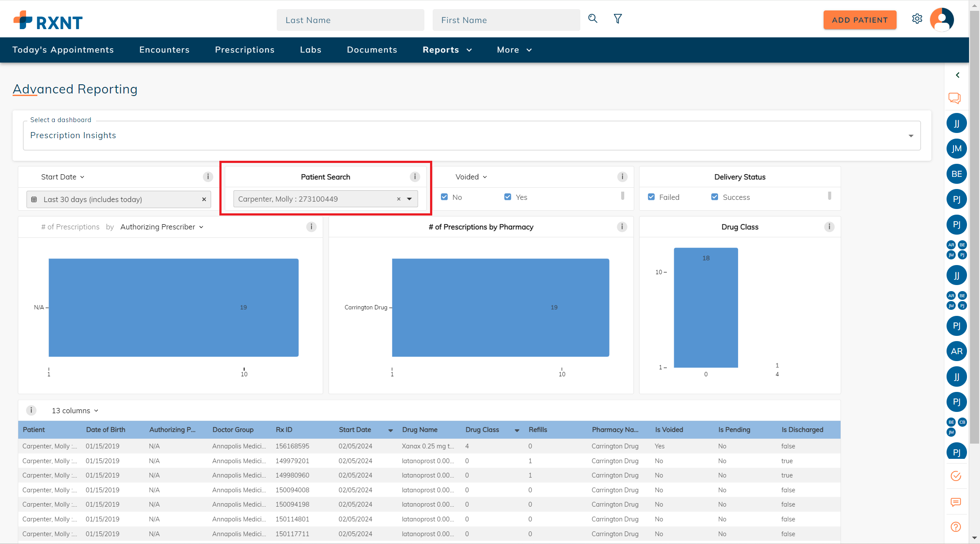Show Prescriptions by Pharmacy info icon
This screenshot has height=544, width=980.
coord(622,227)
